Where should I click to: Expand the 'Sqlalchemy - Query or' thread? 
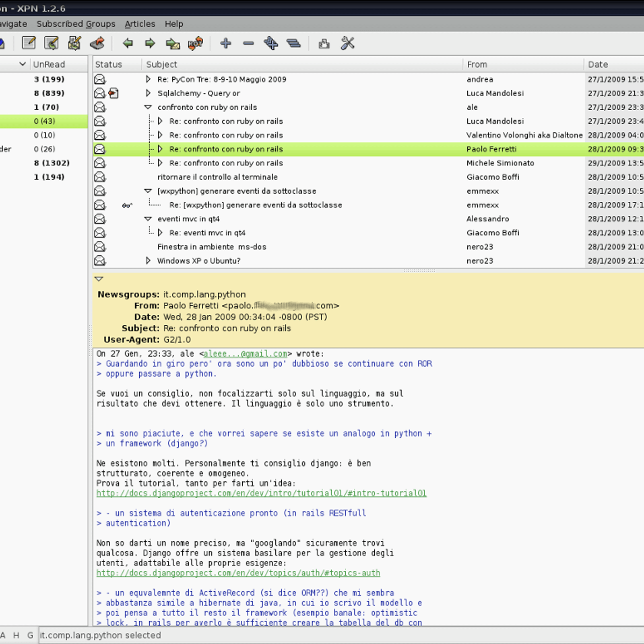click(x=148, y=93)
